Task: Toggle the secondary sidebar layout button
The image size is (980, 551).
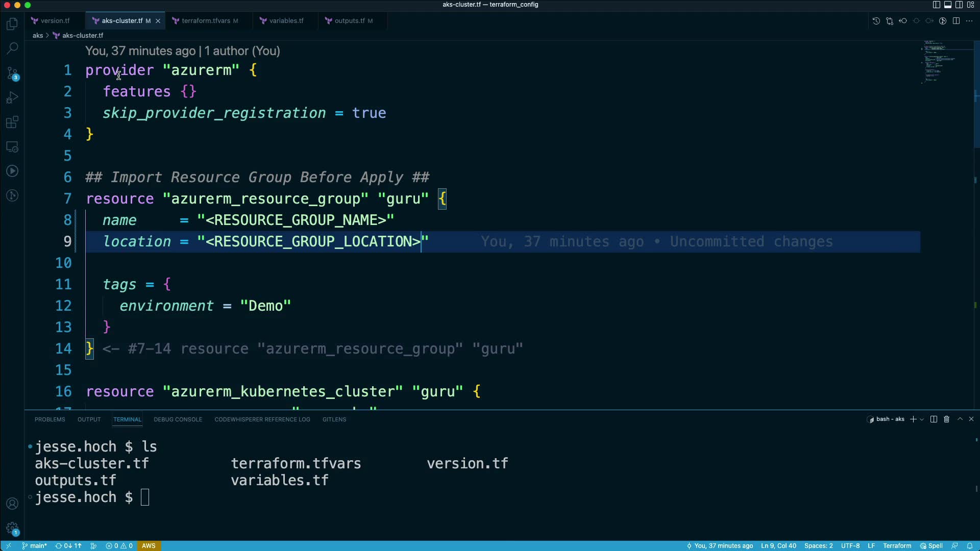Action: pos(959,5)
